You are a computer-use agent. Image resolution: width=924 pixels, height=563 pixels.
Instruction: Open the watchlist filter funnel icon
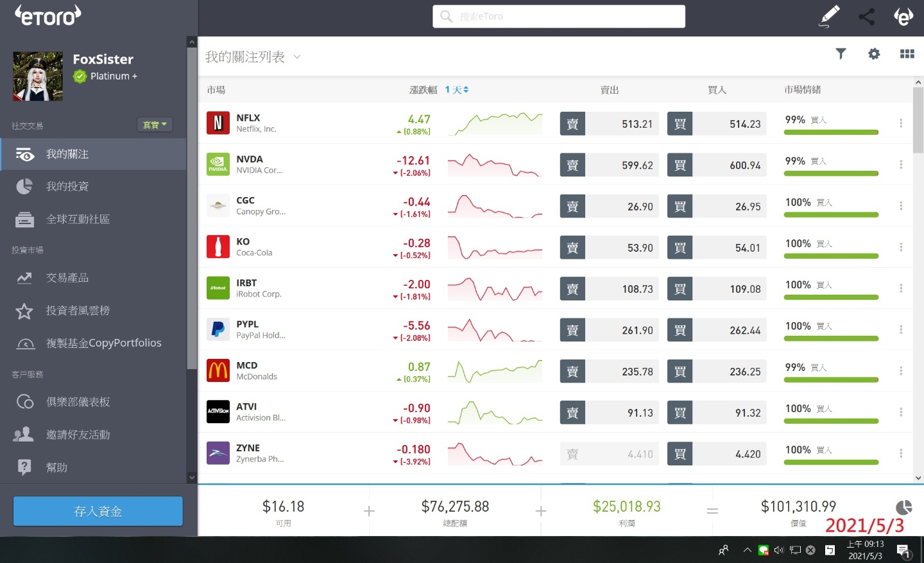841,54
